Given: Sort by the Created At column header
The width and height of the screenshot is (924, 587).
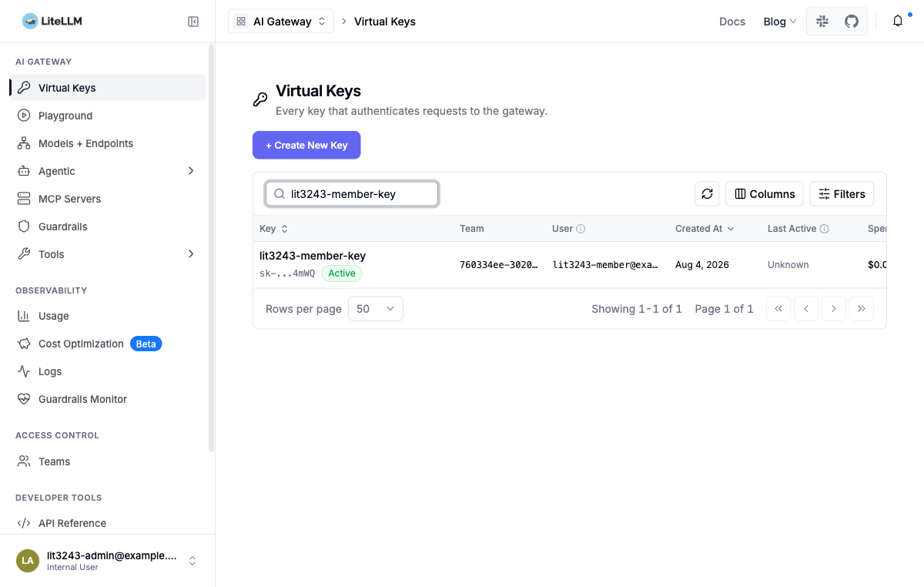Looking at the screenshot, I should coord(705,229).
